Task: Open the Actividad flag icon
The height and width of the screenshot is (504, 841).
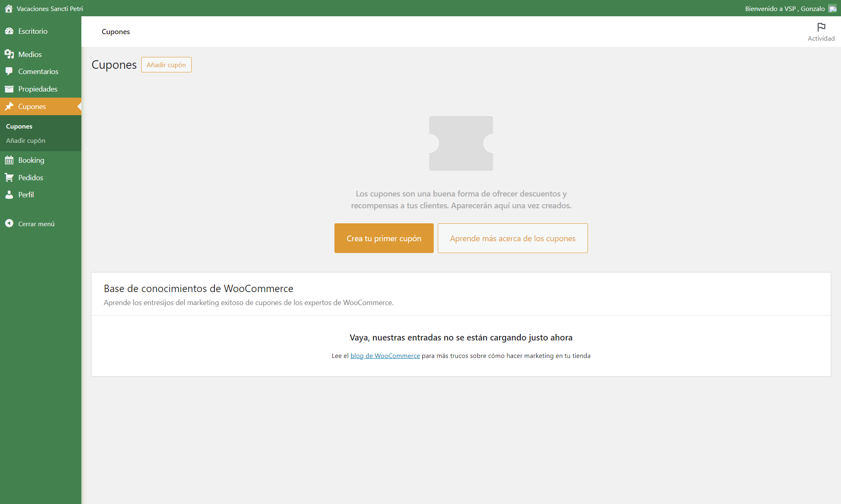Action: point(821,27)
